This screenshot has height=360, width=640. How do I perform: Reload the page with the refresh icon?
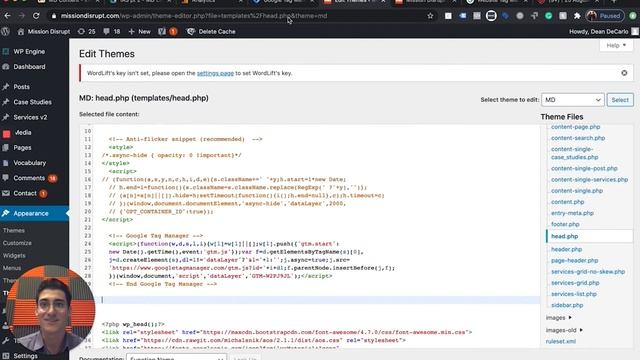coord(36,16)
